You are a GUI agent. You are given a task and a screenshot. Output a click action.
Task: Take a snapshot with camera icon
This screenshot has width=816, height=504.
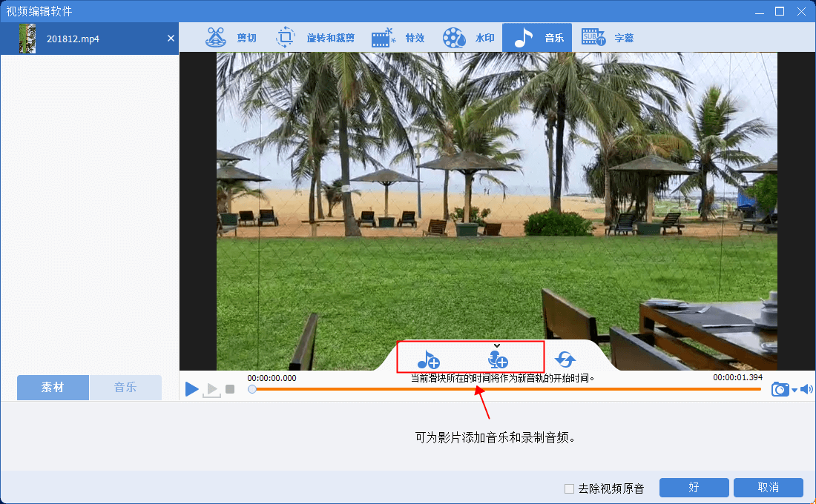point(780,389)
